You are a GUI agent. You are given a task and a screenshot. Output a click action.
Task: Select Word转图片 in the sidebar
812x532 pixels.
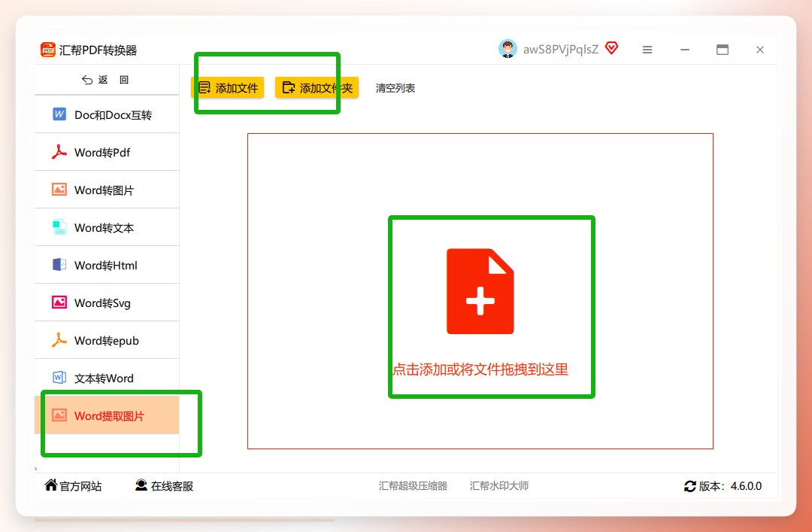click(x=107, y=190)
